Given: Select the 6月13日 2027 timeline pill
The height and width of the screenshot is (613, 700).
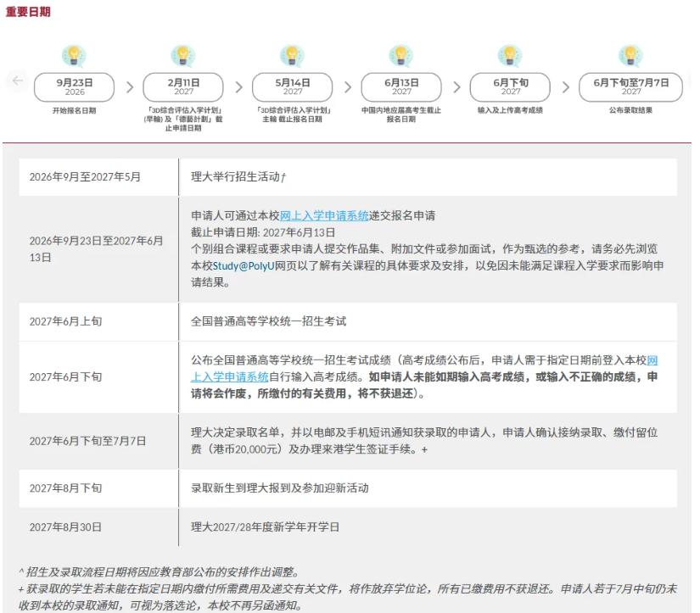Looking at the screenshot, I should tap(401, 87).
